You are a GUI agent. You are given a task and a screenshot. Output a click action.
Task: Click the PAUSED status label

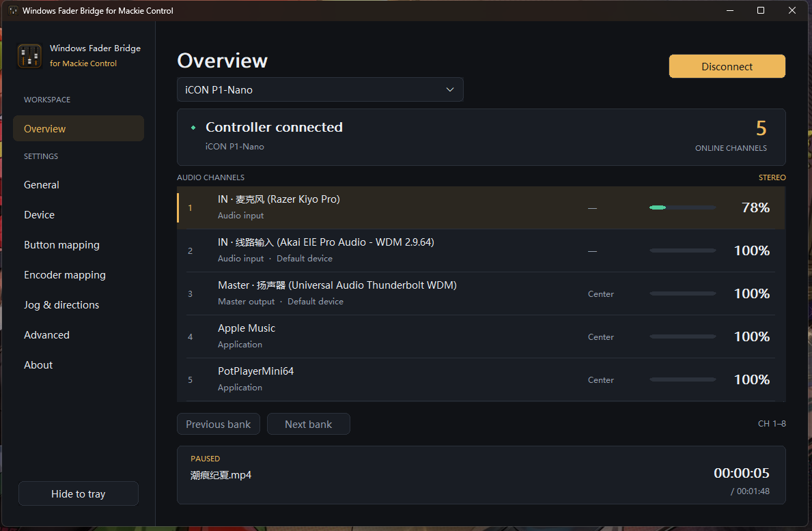tap(205, 459)
